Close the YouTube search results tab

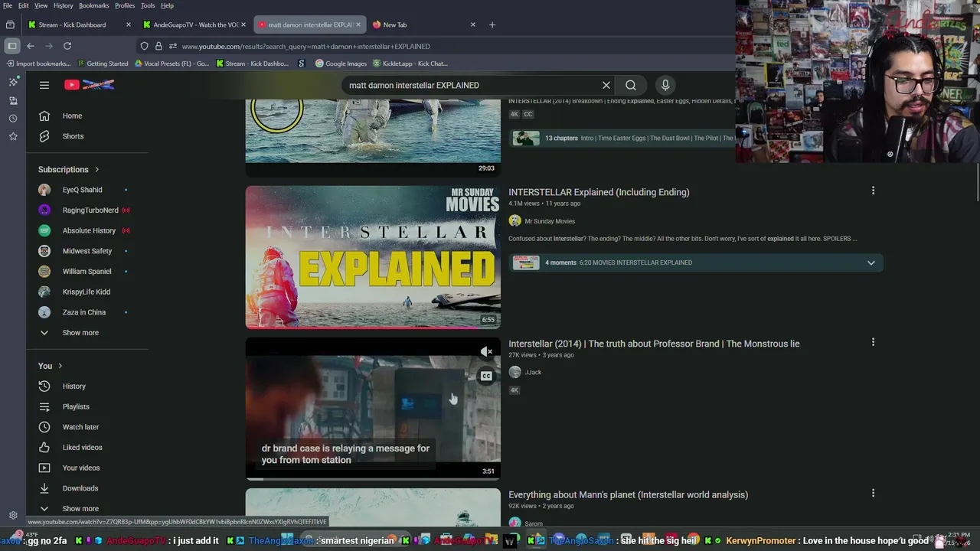tap(358, 24)
